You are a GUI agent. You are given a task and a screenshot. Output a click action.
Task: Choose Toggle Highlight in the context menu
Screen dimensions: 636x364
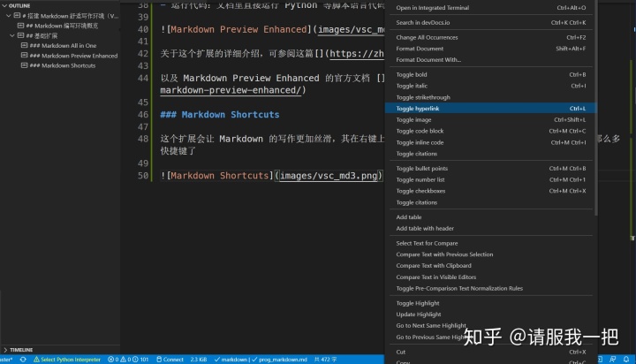(491, 303)
